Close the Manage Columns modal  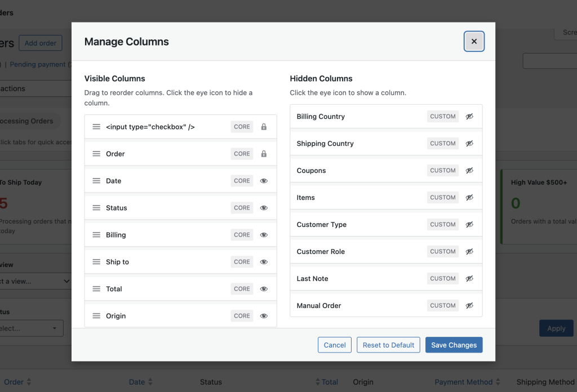pos(474,41)
